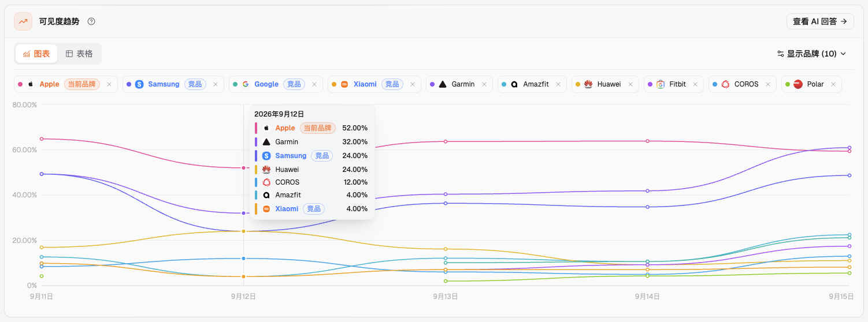Remove the Huawei brand chip
This screenshot has width=868, height=322.
(x=630, y=84)
